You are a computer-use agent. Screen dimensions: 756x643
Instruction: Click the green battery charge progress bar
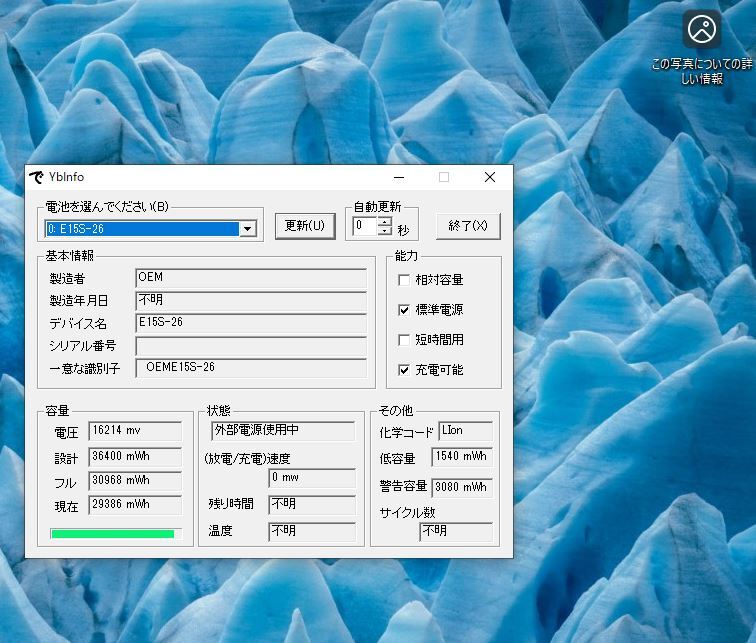click(x=116, y=534)
